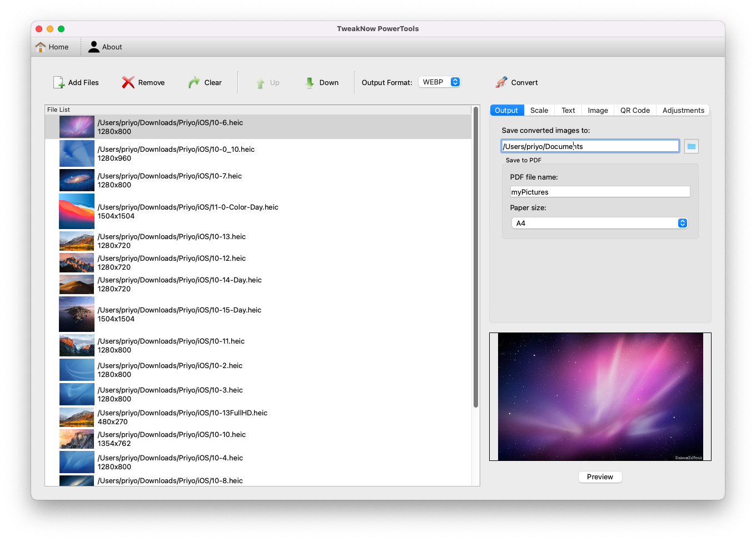Open the Image tab
The height and width of the screenshot is (541, 756).
point(597,110)
